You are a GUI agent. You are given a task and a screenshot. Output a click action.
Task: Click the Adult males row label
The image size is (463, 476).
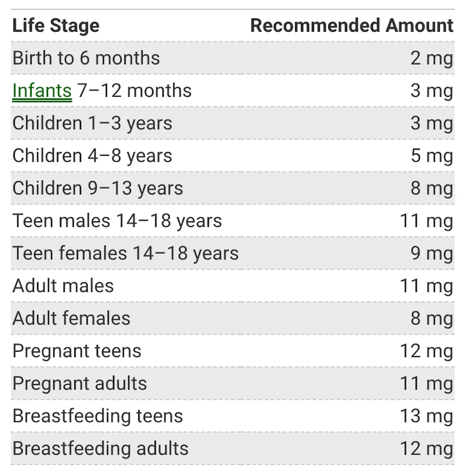(x=63, y=286)
